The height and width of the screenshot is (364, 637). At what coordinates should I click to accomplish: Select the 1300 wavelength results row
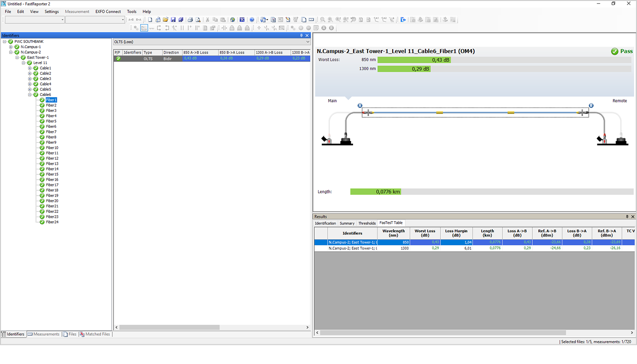475,248
